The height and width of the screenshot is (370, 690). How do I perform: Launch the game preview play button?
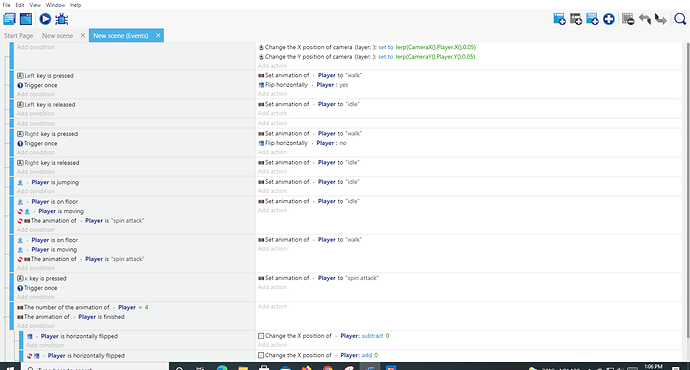click(x=45, y=19)
